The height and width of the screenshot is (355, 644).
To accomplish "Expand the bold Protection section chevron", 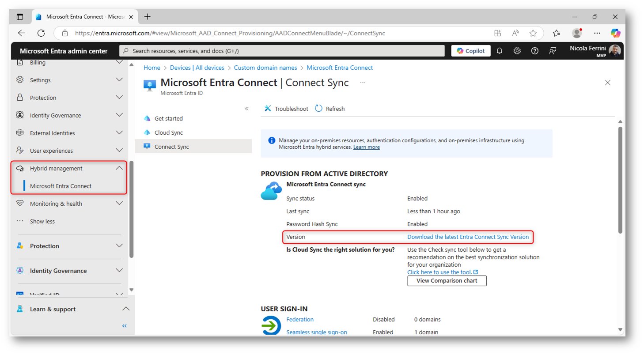I will point(119,245).
